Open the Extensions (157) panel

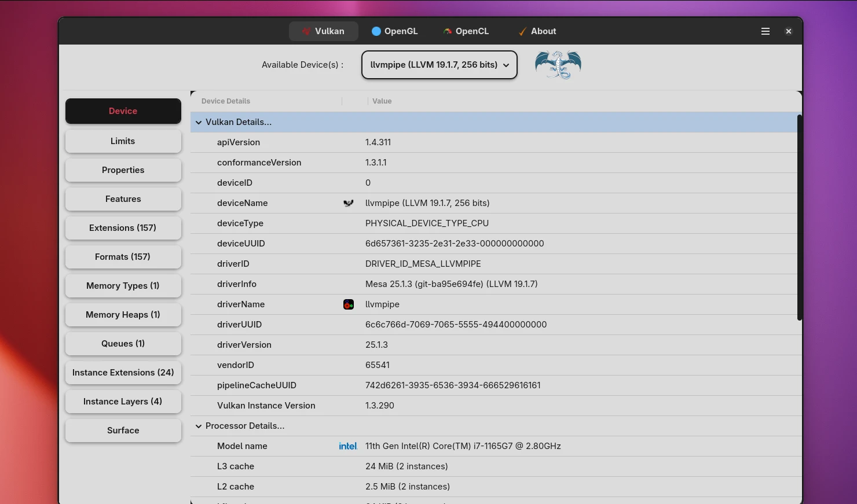pos(123,228)
